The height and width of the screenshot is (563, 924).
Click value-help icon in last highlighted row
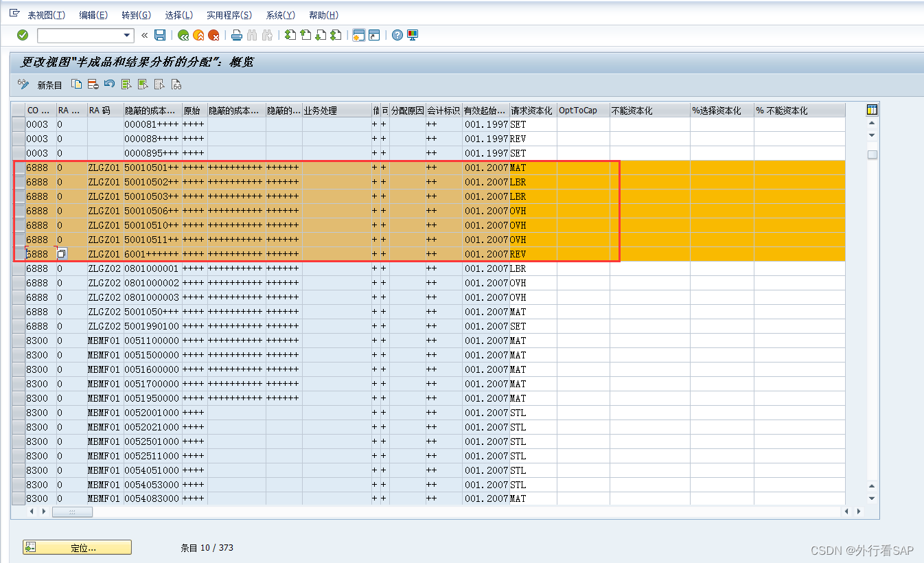pos(61,254)
